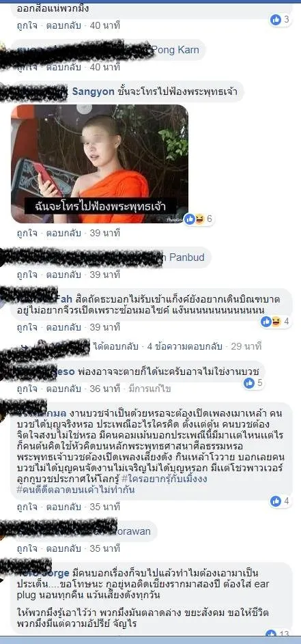This screenshot has height=644, width=301.
Task: View reactions on Fah's comment showing 4
Action: pos(276,322)
